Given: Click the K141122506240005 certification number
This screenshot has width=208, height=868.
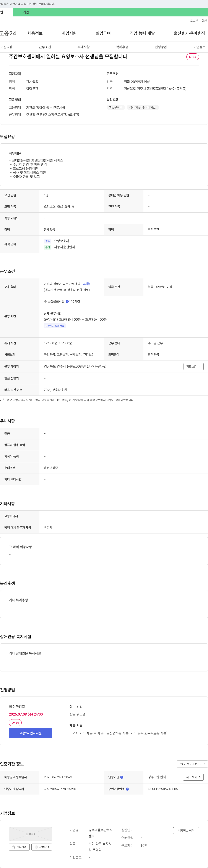Looking at the screenshot, I should pyautogui.click(x=163, y=789).
